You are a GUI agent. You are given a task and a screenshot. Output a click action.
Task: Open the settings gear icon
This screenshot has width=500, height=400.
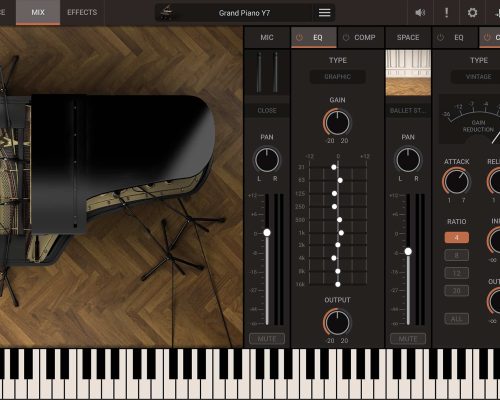pos(472,13)
